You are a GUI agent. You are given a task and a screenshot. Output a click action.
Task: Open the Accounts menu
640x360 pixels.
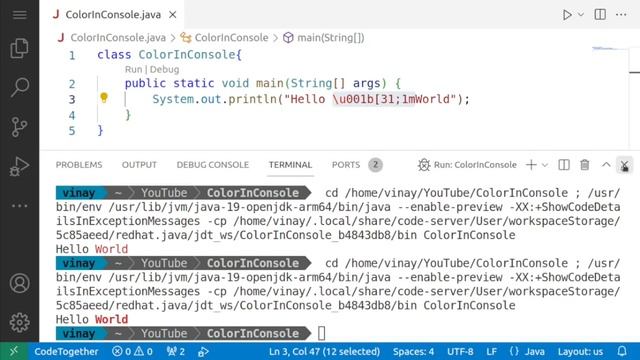point(19,283)
